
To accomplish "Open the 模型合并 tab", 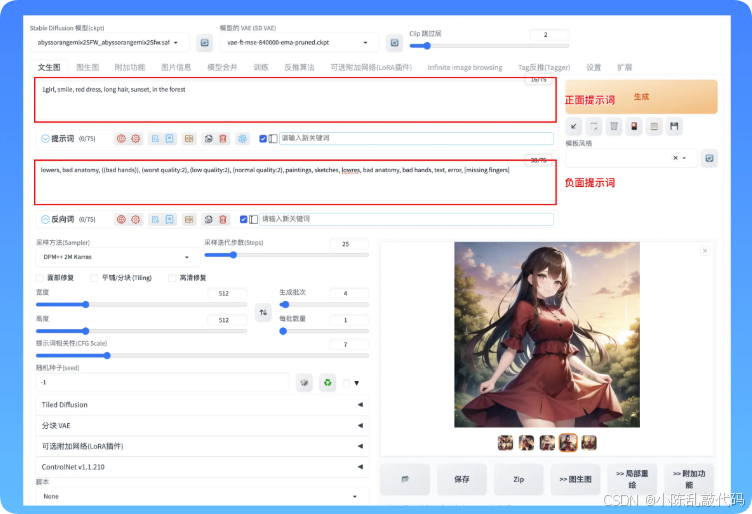I will coord(222,68).
